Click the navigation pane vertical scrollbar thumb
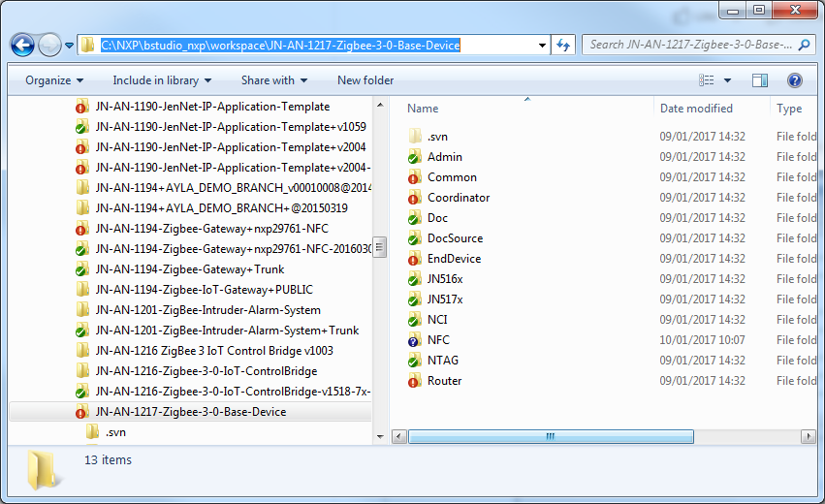 tap(380, 247)
